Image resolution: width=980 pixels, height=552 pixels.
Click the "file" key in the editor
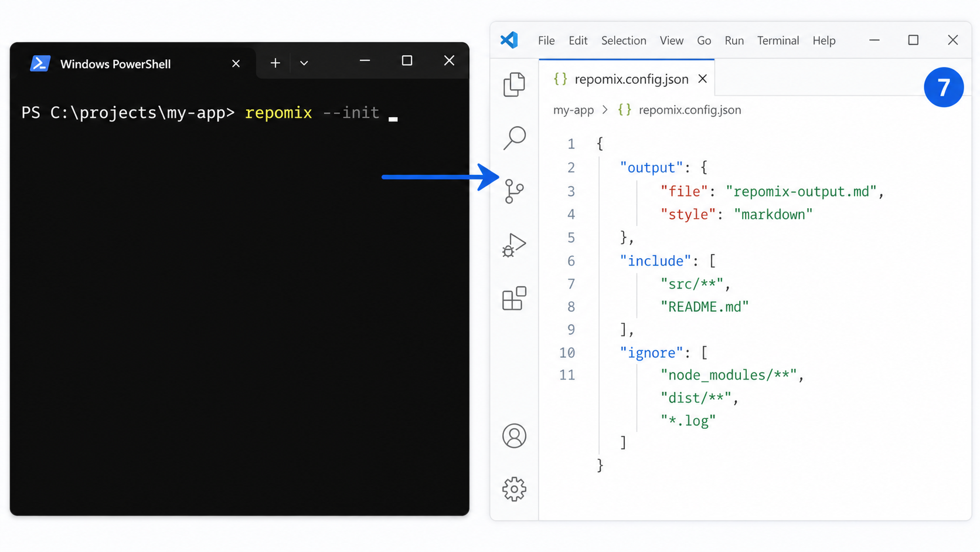684,191
